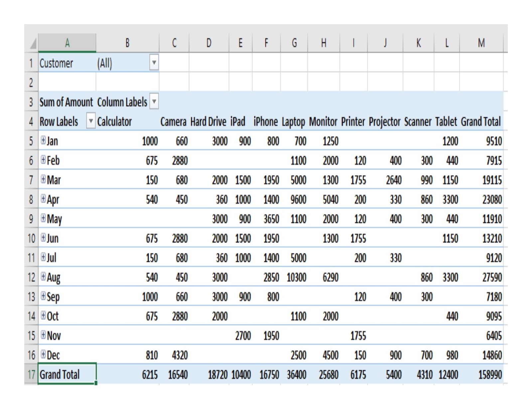Viewport: 532px width, 411px height.
Task: Expand the Feb row details
Action: [x=43, y=161]
